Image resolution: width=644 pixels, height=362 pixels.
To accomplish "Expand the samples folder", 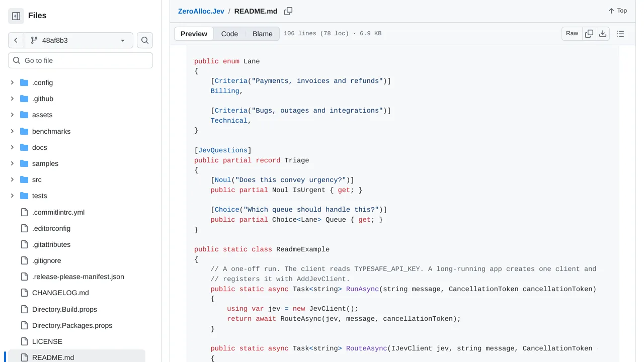I will point(12,163).
